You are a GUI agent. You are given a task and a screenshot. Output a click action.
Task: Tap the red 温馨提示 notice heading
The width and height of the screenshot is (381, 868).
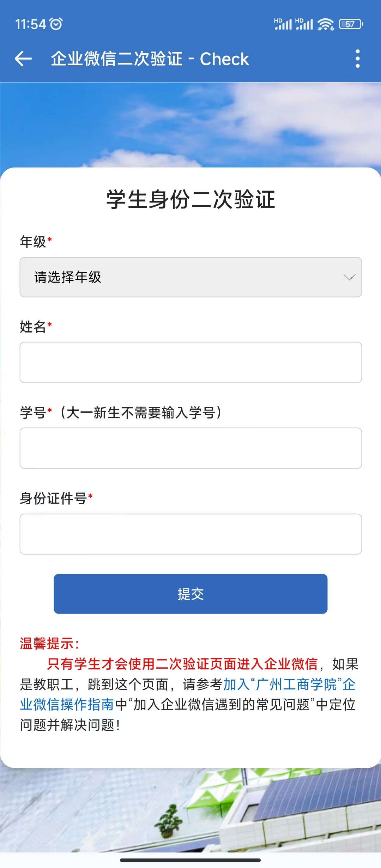(49, 644)
